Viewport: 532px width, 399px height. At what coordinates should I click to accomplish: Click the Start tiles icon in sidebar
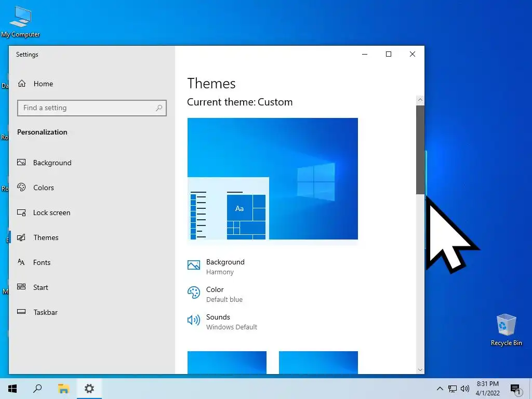[21, 287]
